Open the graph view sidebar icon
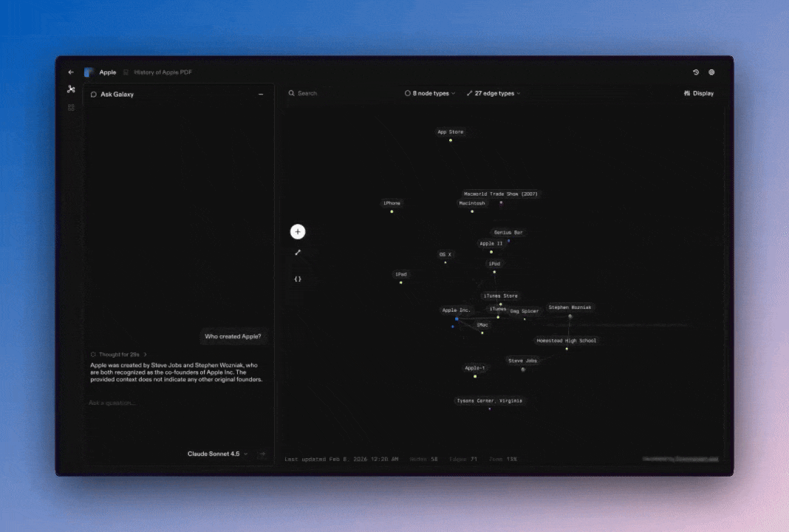The height and width of the screenshot is (532, 789). [71, 89]
